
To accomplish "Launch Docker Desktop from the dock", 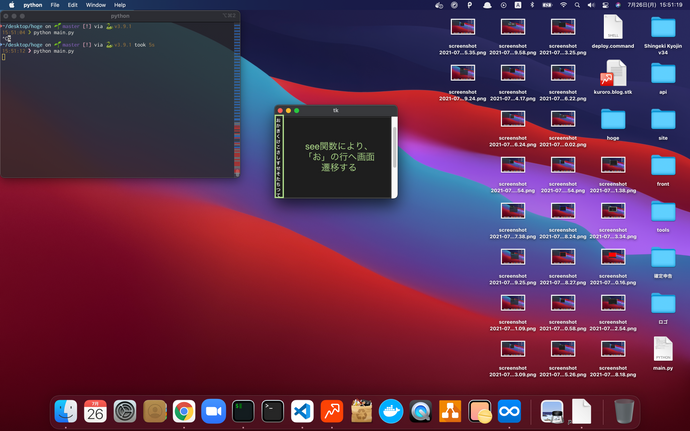I will 391,411.
